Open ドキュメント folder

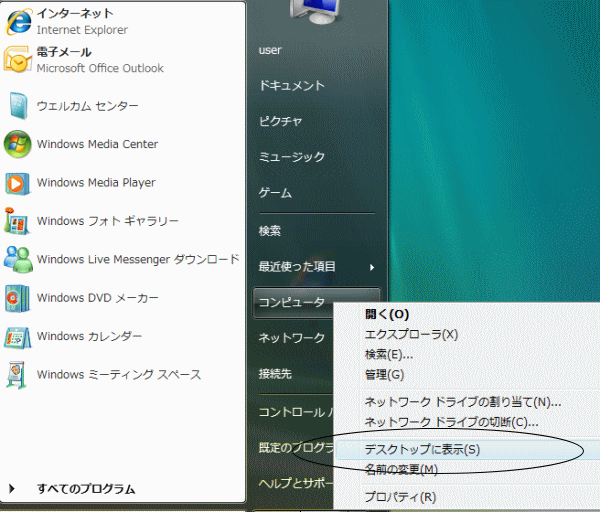292,85
